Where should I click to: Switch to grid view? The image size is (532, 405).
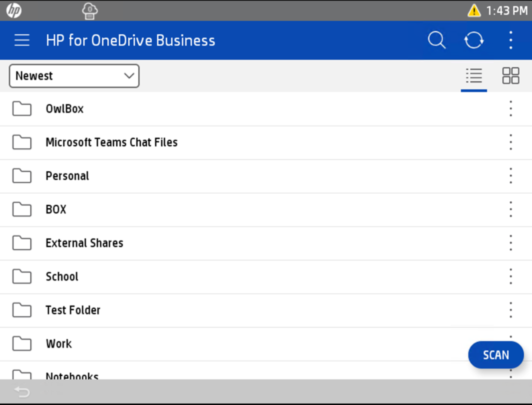point(511,76)
